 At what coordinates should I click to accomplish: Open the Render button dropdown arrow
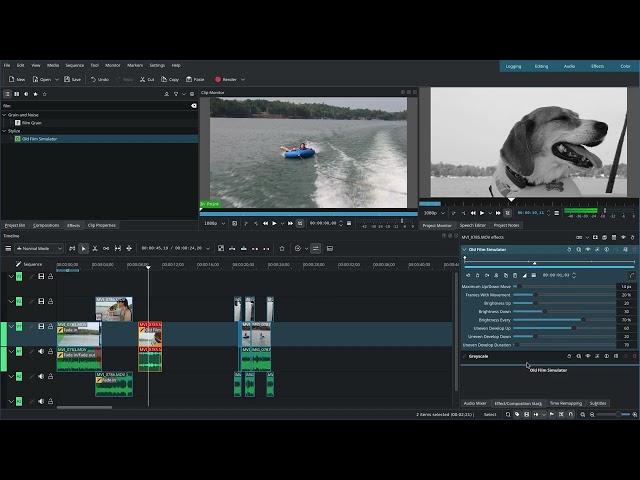(243, 80)
